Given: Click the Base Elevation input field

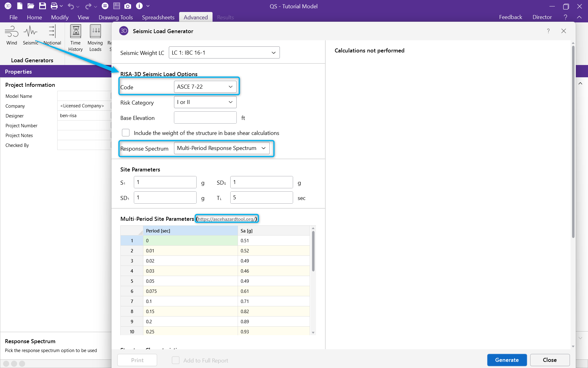Looking at the screenshot, I should [205, 118].
